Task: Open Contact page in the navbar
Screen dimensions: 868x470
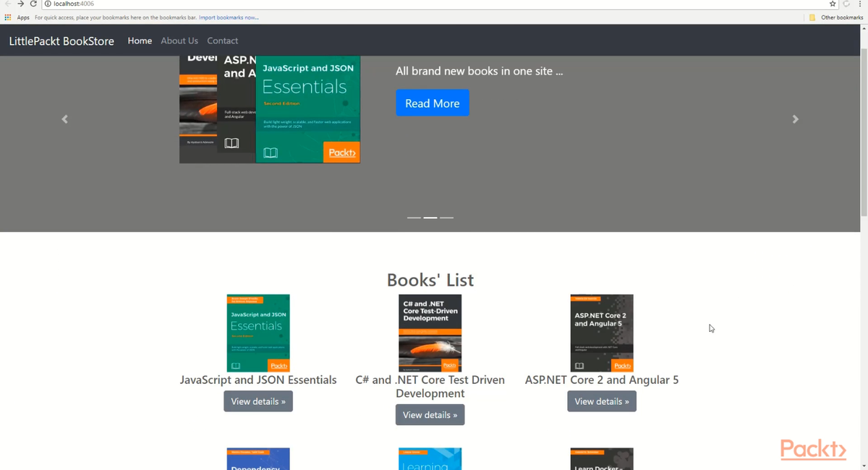Action: [222, 40]
